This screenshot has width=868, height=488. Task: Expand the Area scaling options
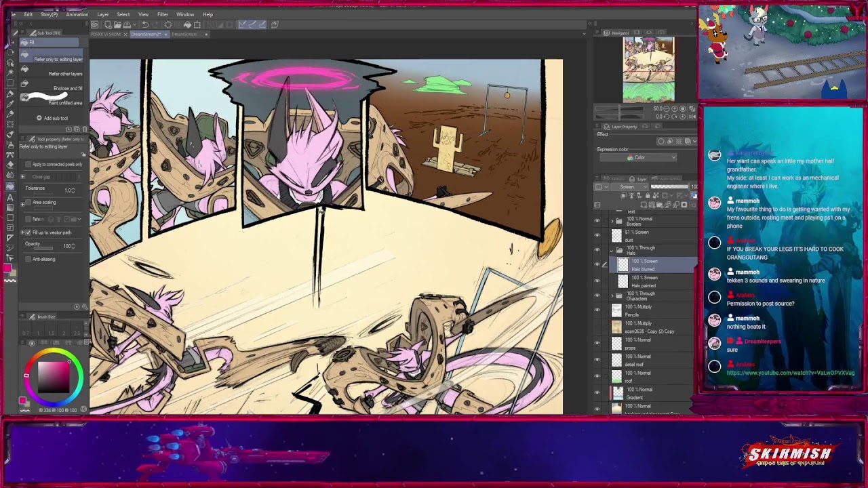[x=22, y=203]
